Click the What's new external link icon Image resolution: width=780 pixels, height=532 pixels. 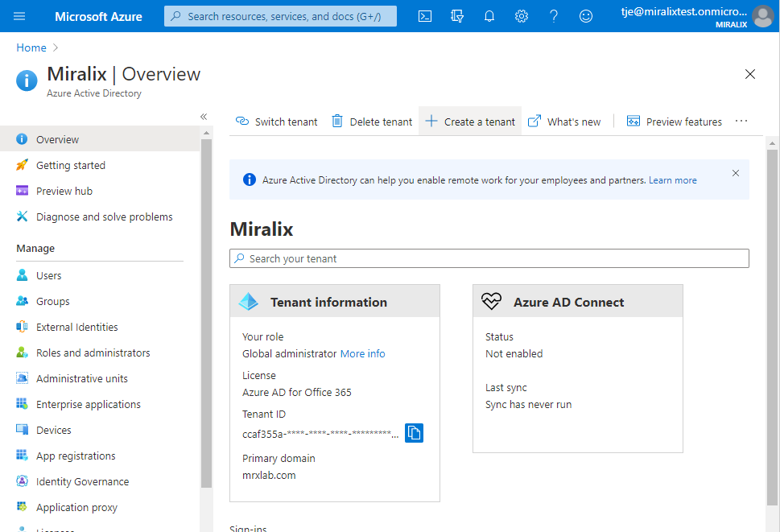click(534, 122)
